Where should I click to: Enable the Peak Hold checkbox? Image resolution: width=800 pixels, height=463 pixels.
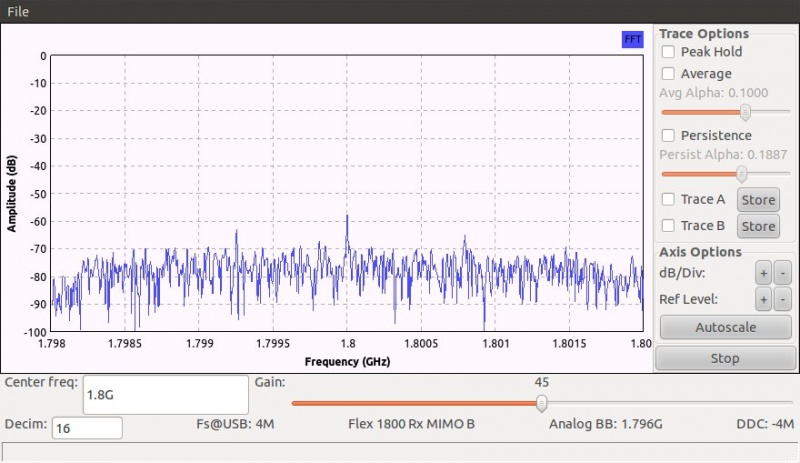coord(668,52)
